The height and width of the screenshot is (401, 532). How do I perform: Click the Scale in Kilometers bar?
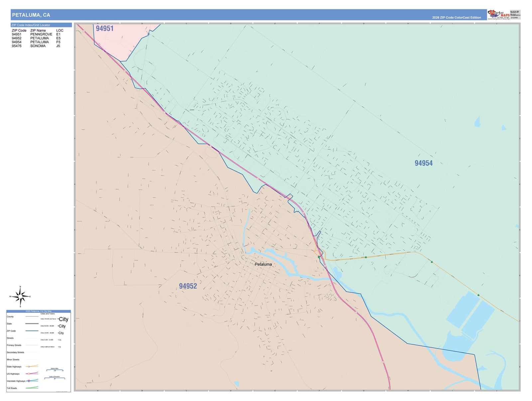(55, 378)
